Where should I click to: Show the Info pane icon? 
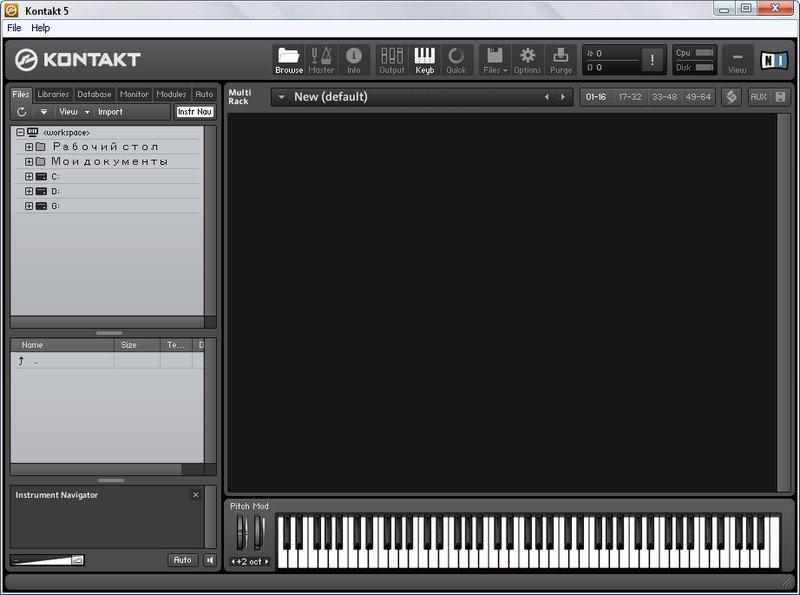pos(354,59)
